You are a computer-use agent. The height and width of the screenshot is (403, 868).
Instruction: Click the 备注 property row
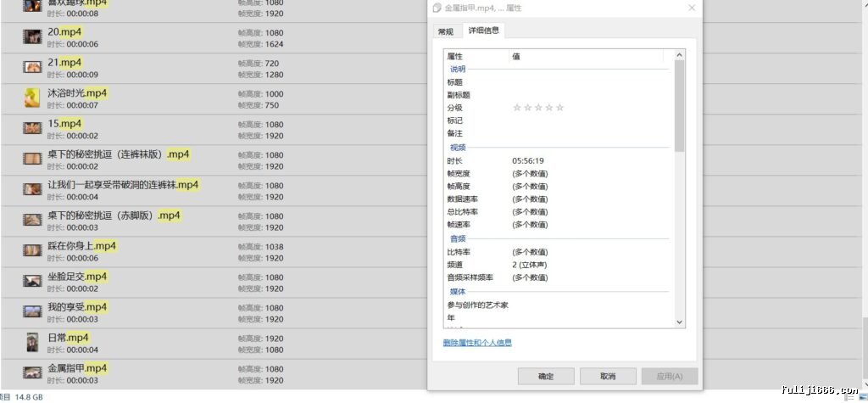click(557, 133)
